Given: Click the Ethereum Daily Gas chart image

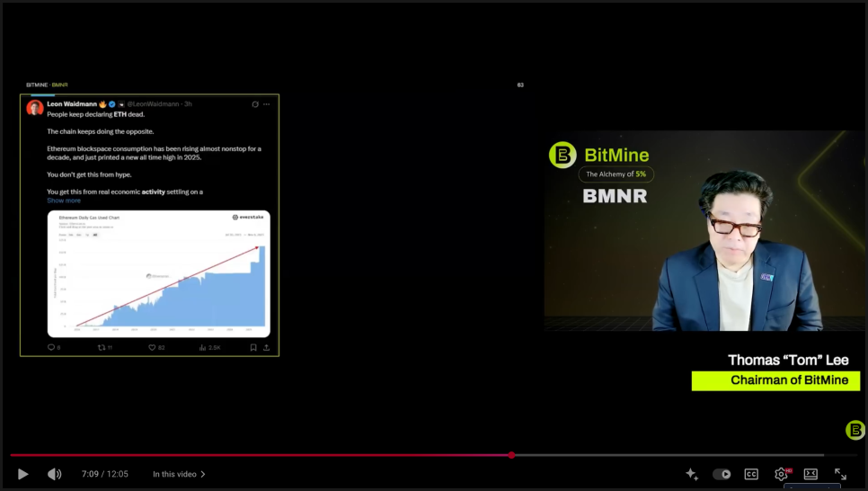Looking at the screenshot, I should [x=158, y=273].
